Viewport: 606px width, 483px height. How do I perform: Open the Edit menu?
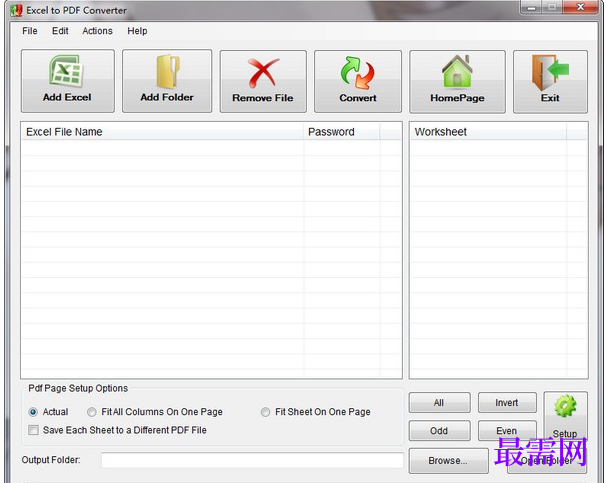60,31
